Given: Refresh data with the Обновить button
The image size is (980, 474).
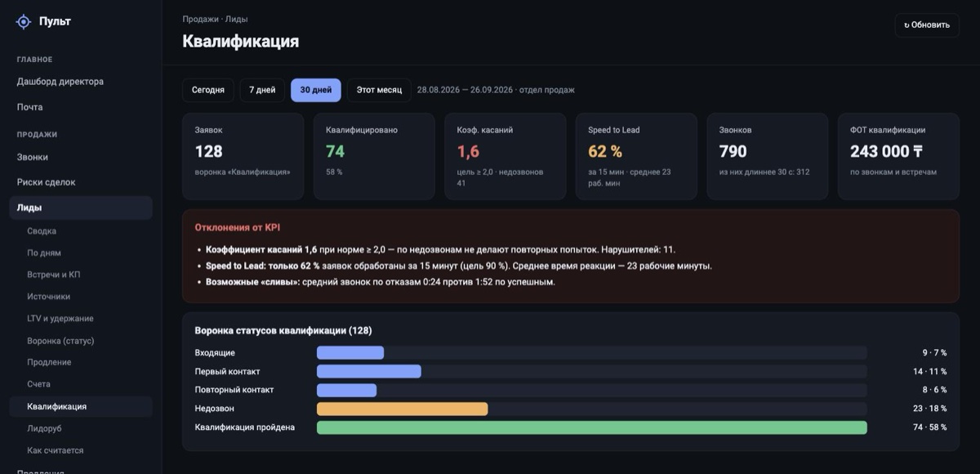Looking at the screenshot, I should click(927, 25).
